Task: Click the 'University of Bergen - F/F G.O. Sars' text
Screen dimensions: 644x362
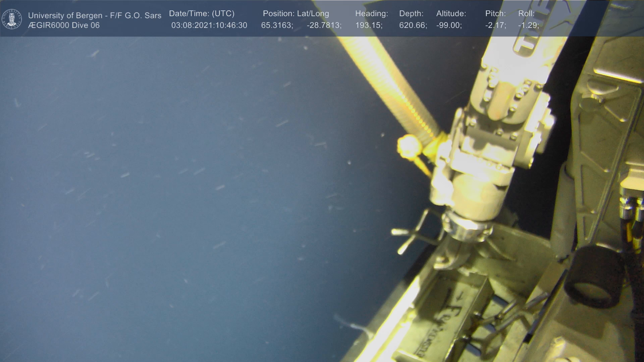Action: pos(95,15)
